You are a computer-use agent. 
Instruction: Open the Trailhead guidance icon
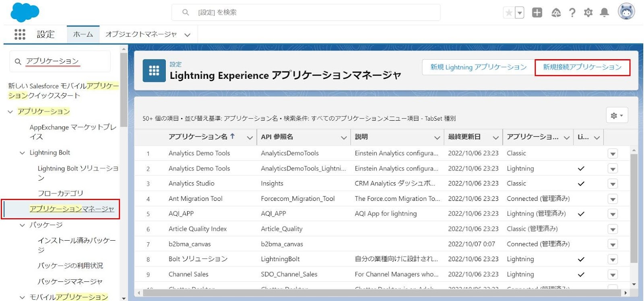556,13
